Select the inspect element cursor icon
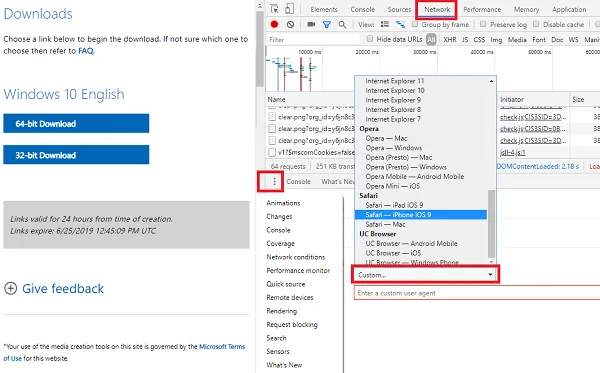 coord(274,9)
